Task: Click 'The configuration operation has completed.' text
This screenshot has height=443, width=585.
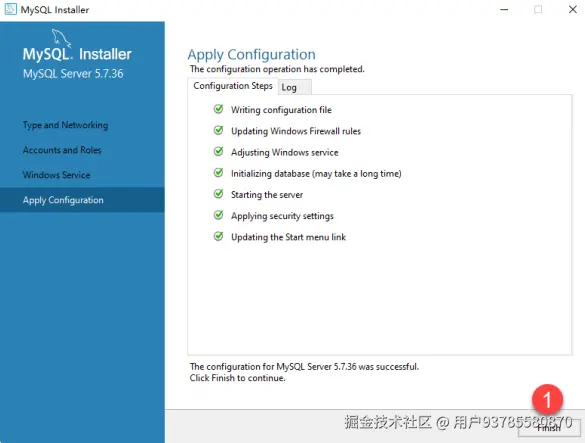Action: pyautogui.click(x=277, y=69)
